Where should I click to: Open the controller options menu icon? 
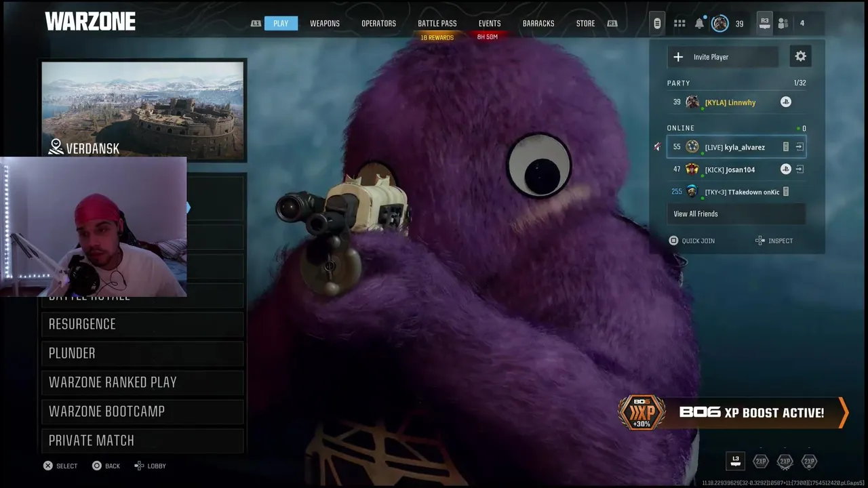tap(656, 24)
